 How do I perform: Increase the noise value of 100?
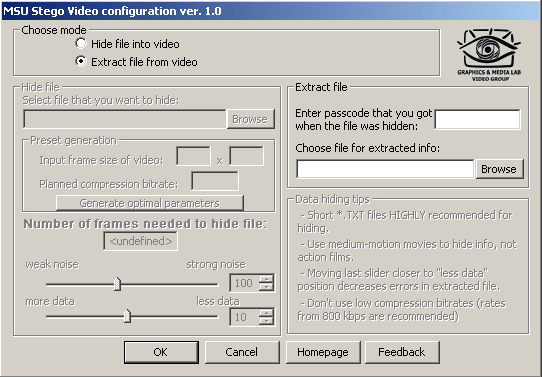(267, 279)
